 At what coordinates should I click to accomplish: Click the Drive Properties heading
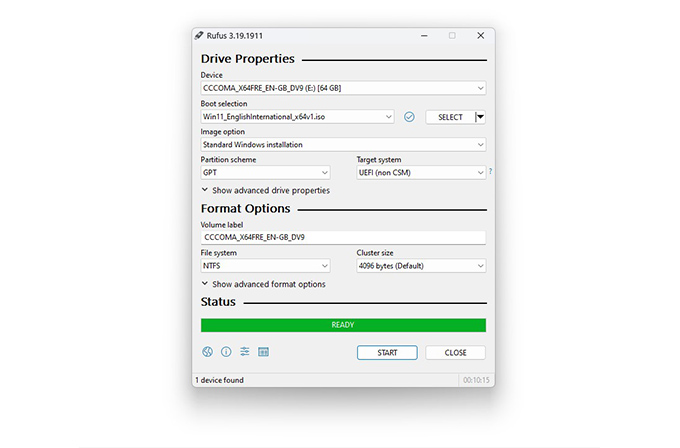tap(248, 59)
